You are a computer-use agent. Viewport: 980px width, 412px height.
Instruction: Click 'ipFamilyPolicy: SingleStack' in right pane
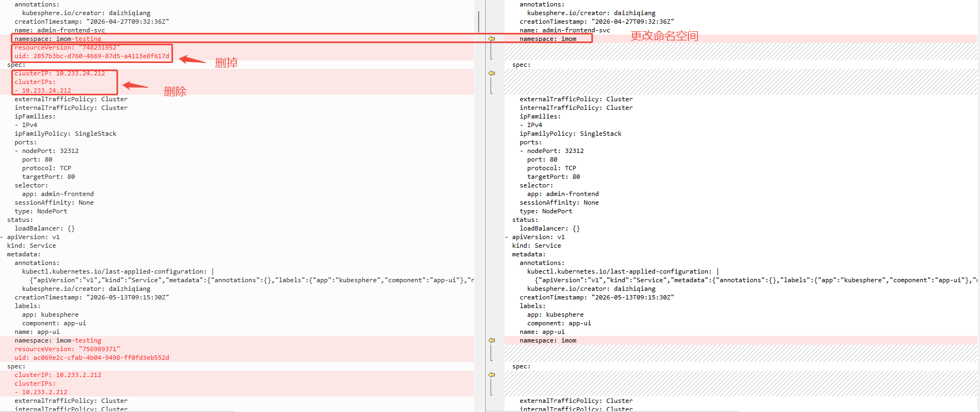click(x=570, y=134)
